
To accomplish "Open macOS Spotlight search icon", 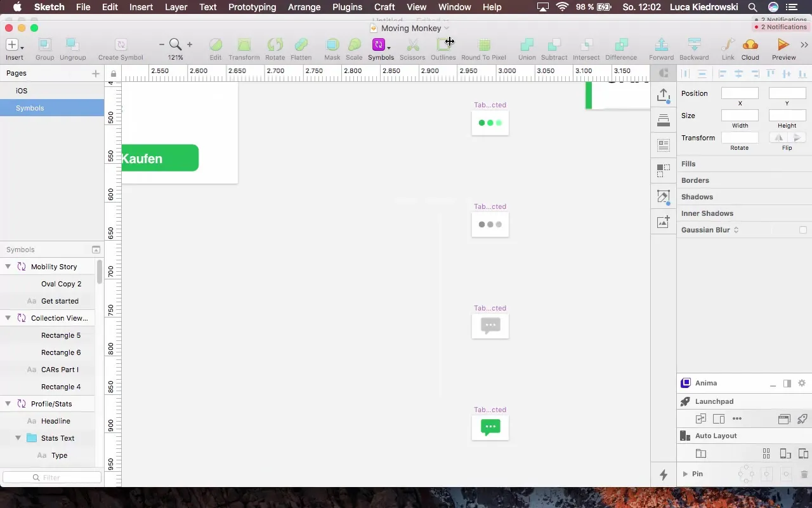I will (752, 7).
